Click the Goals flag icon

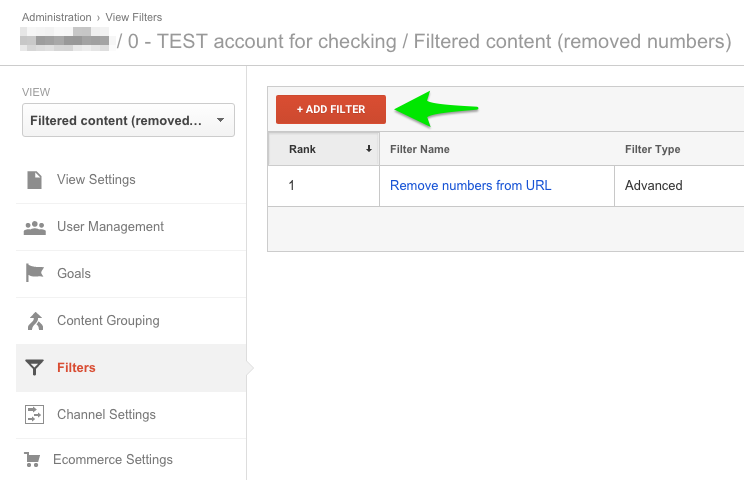point(34,273)
